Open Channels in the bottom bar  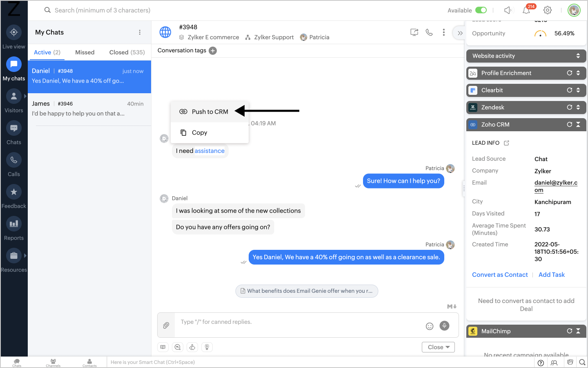tap(53, 363)
